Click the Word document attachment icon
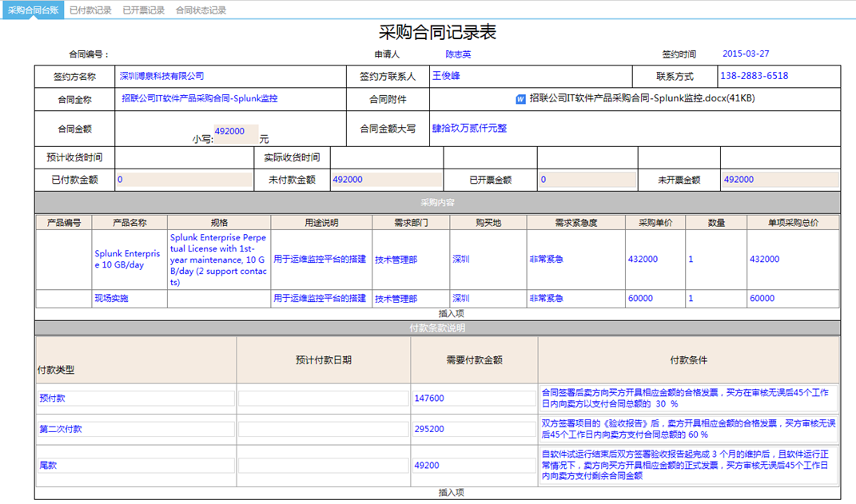The image size is (856, 504). click(521, 99)
